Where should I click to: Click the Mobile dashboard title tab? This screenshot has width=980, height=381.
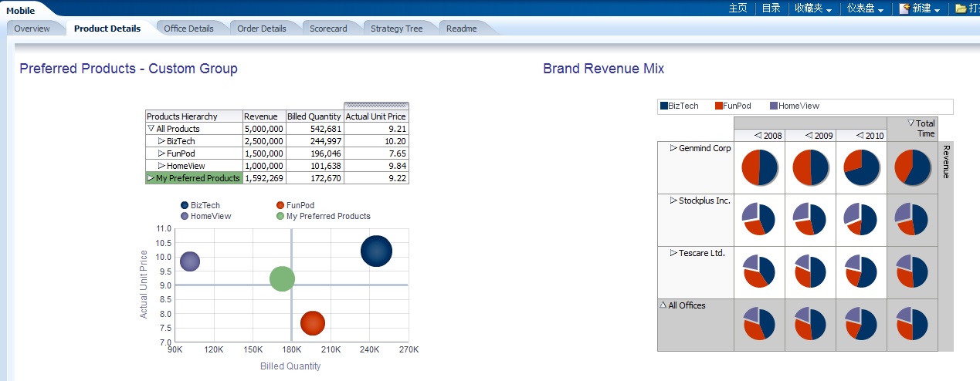[21, 10]
